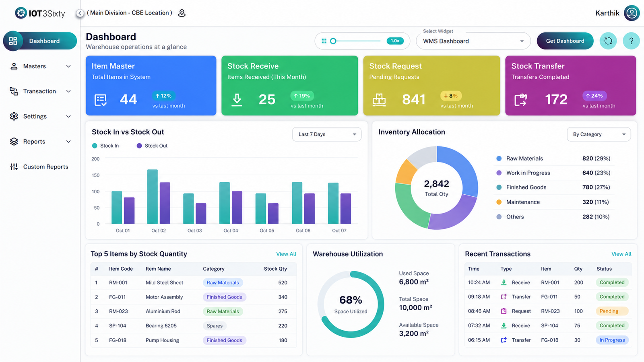
Task: Click the Stock Request boxes icon
Action: (379, 100)
